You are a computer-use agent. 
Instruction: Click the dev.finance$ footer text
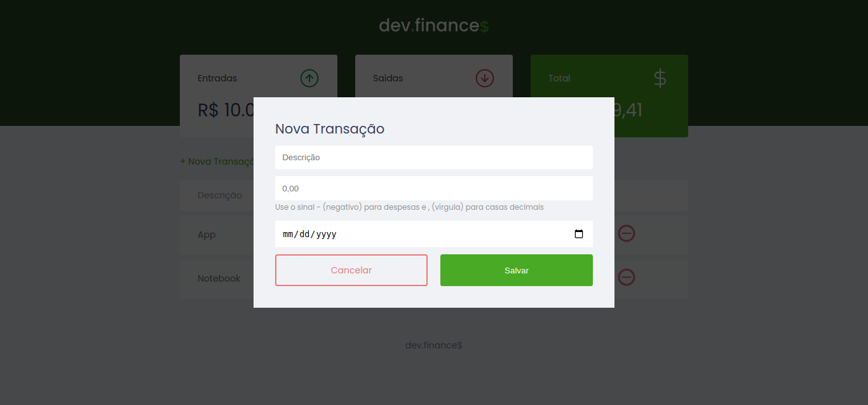coord(434,345)
